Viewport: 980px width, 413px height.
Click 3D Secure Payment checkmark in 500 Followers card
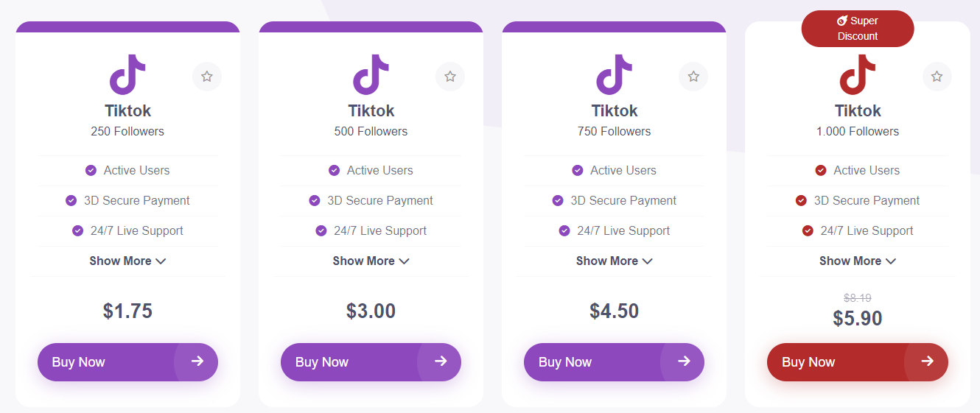(315, 201)
